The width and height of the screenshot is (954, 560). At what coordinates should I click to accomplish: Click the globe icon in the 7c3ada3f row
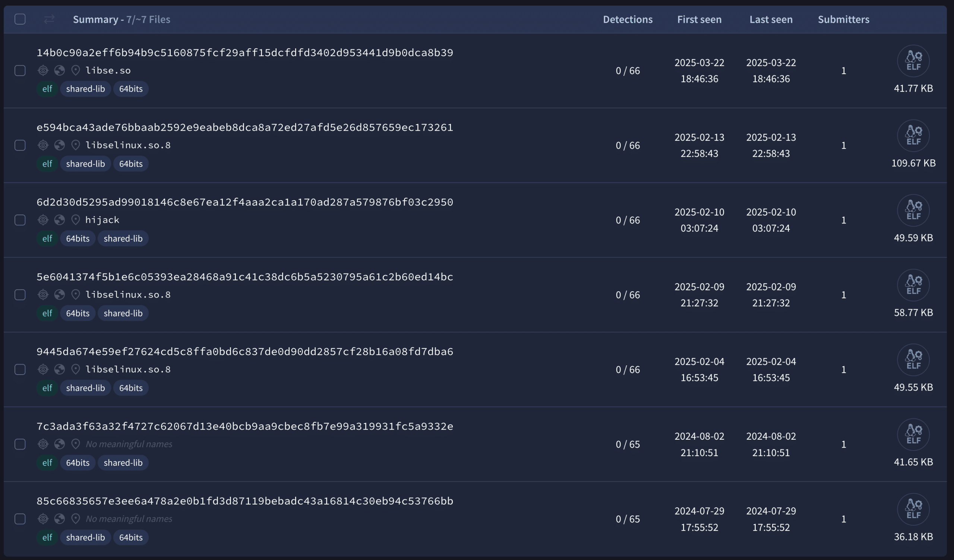click(x=59, y=444)
